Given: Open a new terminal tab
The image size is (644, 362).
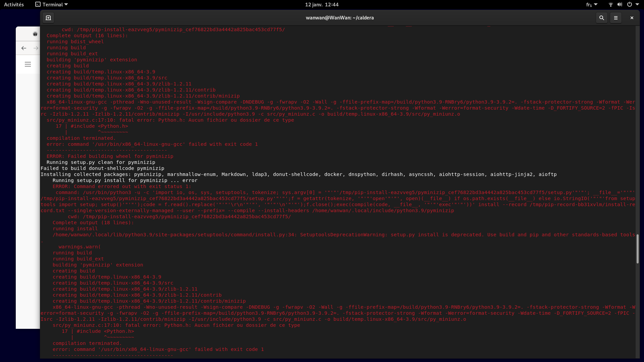Looking at the screenshot, I should 48,18.
